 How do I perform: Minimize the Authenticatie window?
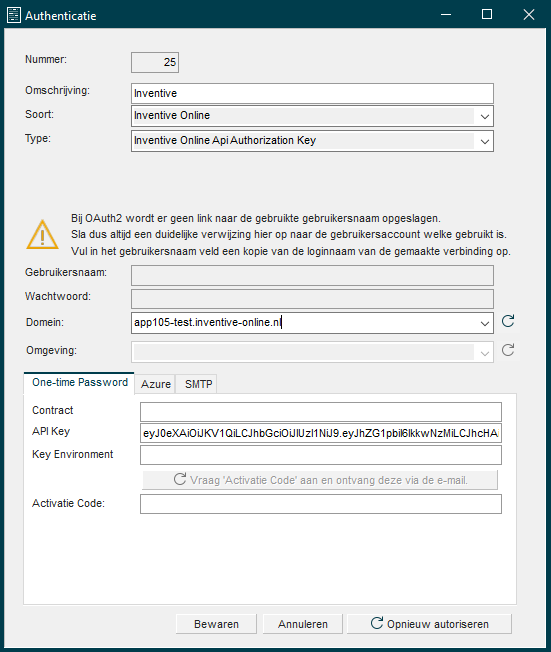[x=446, y=15]
